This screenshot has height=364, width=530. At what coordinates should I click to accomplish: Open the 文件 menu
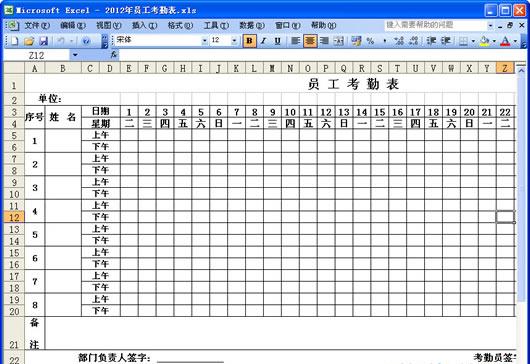coord(37,25)
